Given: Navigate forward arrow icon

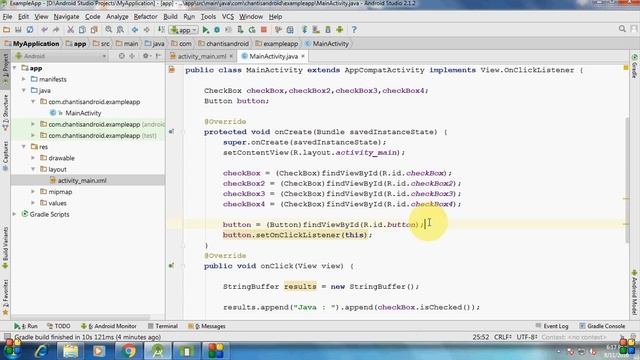Looking at the screenshot, I should tap(147, 29).
